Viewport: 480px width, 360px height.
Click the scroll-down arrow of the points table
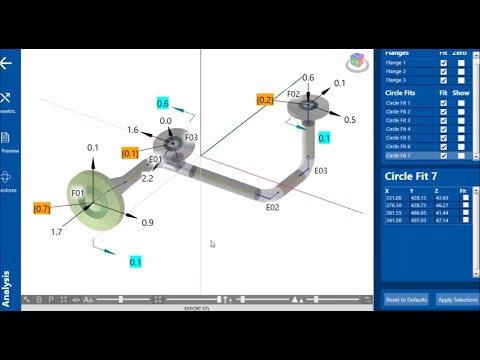click(476, 274)
